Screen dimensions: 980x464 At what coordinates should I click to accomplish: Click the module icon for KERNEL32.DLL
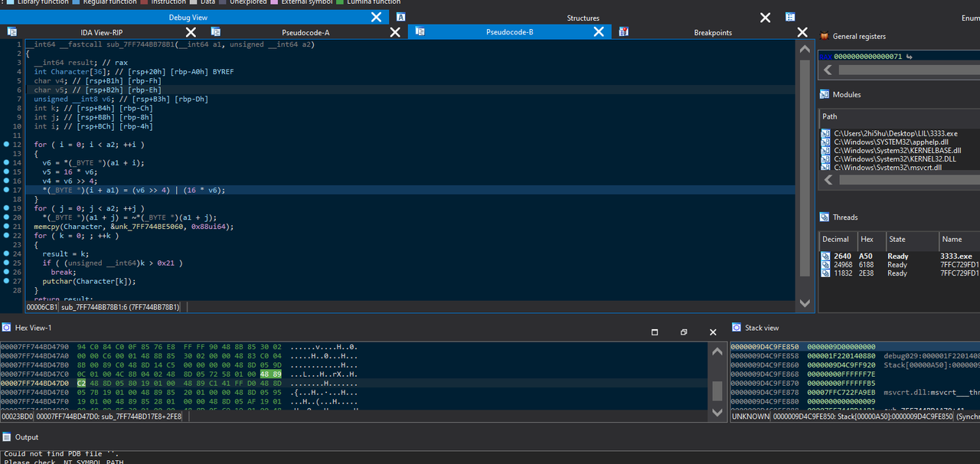(x=825, y=159)
